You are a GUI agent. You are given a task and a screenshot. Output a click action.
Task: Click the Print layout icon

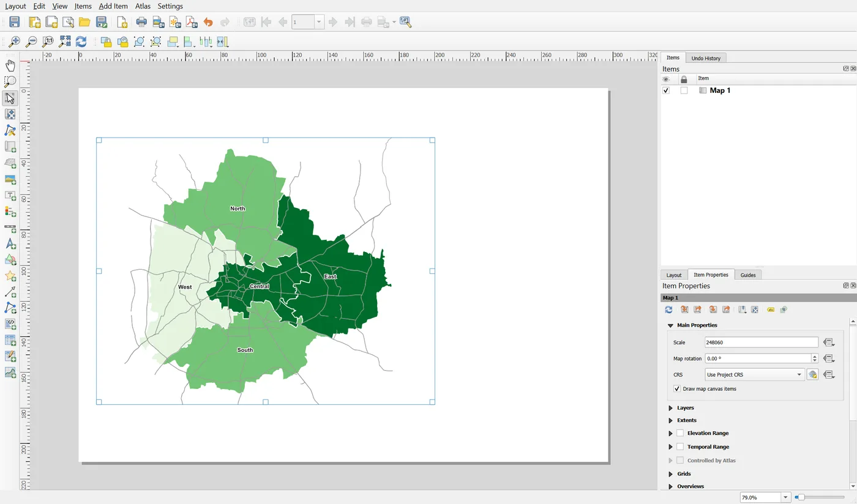tap(141, 22)
